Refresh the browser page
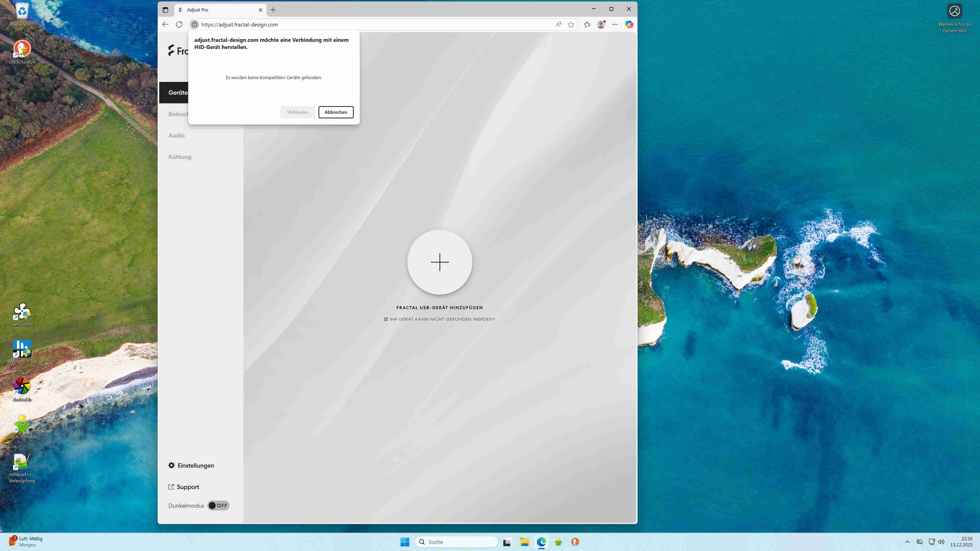The width and height of the screenshot is (980, 551). click(179, 24)
